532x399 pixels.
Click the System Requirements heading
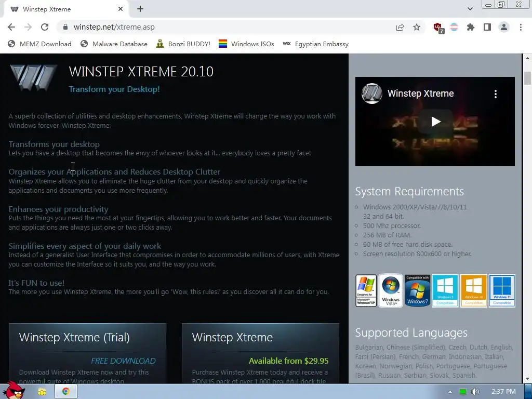pos(409,191)
